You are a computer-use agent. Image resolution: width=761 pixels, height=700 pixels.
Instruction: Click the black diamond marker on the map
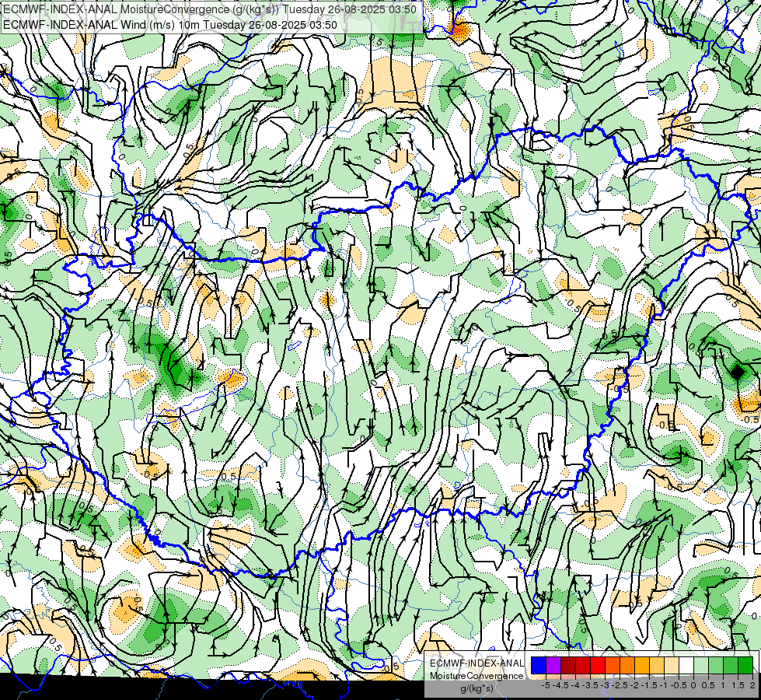click(737, 373)
